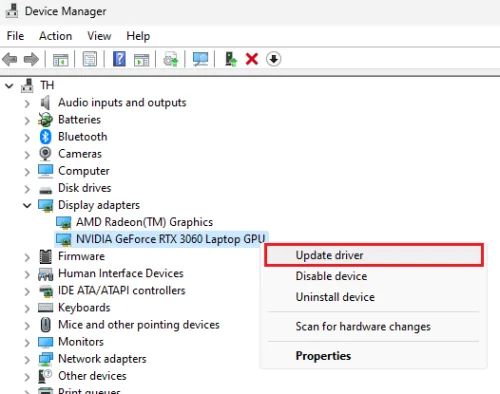Click Show/Hide console tree toolbar icon
Screen dimensions: 500x394
click(x=60, y=60)
